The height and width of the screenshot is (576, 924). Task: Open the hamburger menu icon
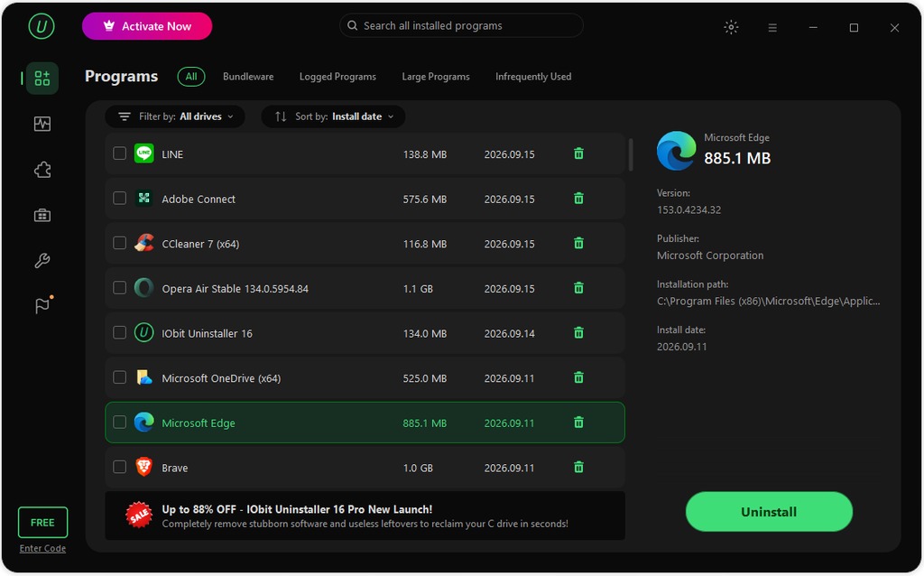772,28
